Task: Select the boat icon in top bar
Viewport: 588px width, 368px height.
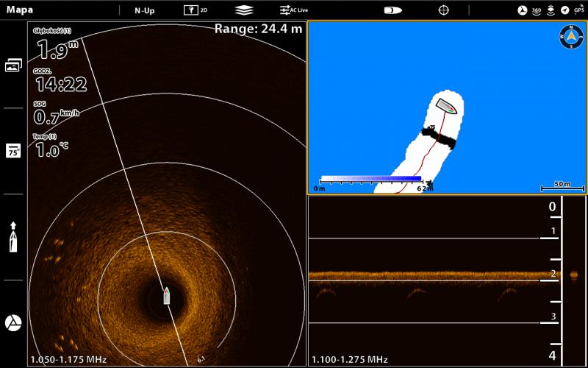Action: tap(392, 10)
